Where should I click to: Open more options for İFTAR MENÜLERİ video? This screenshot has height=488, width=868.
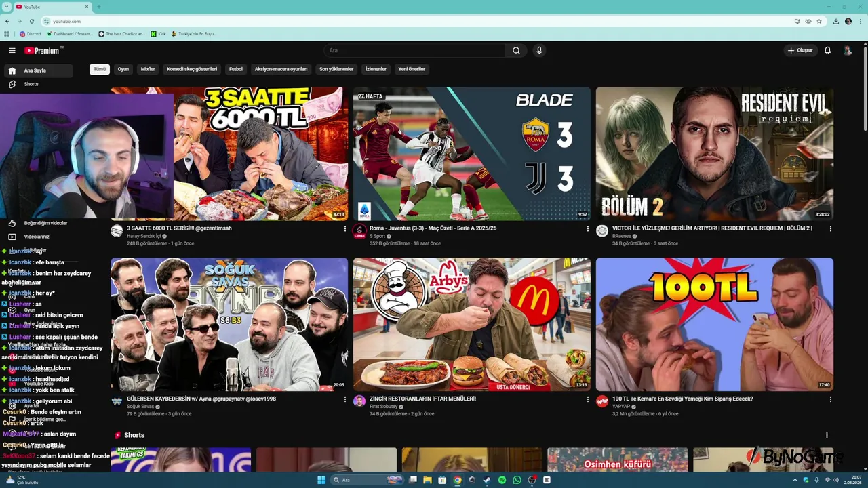pyautogui.click(x=587, y=400)
